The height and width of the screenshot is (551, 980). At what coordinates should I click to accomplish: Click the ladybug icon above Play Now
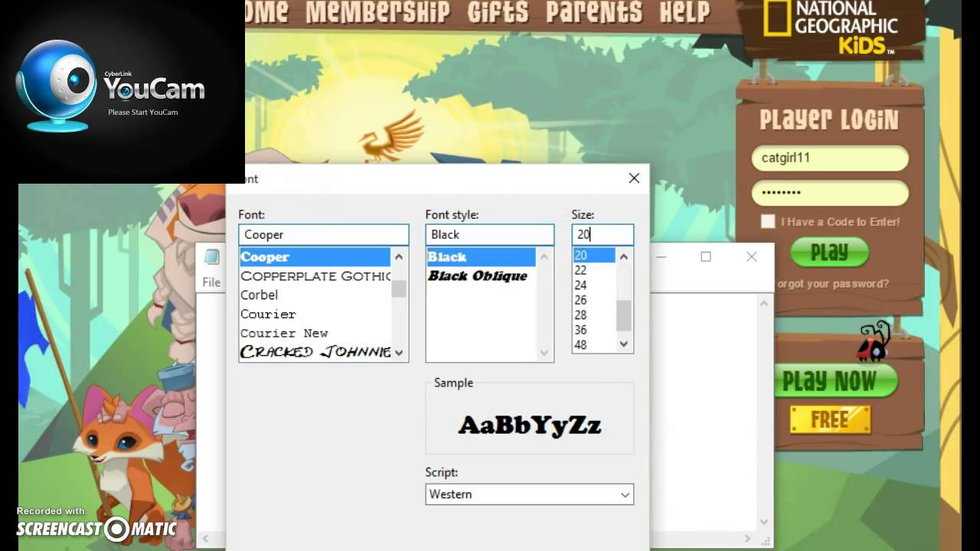pyautogui.click(x=874, y=342)
